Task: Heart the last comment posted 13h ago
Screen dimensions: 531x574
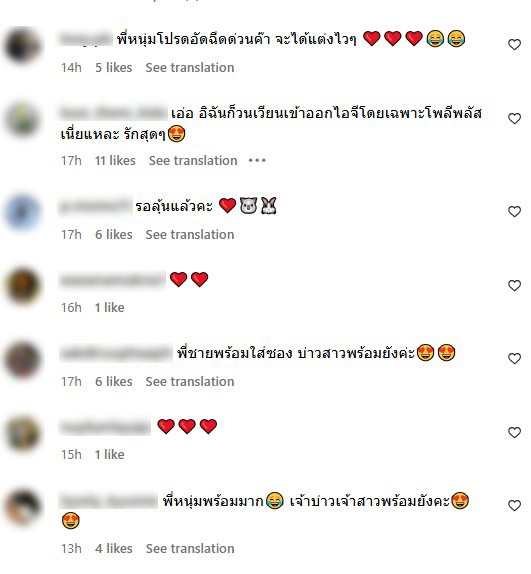Action: click(514, 506)
